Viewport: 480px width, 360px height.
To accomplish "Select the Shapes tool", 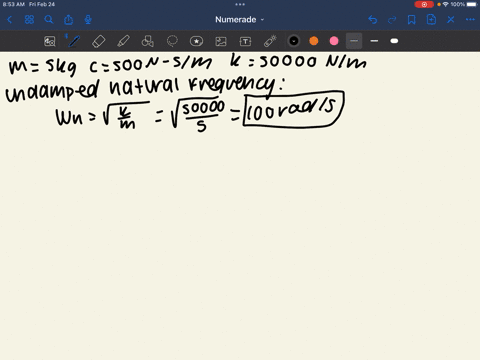I will click(x=148, y=41).
